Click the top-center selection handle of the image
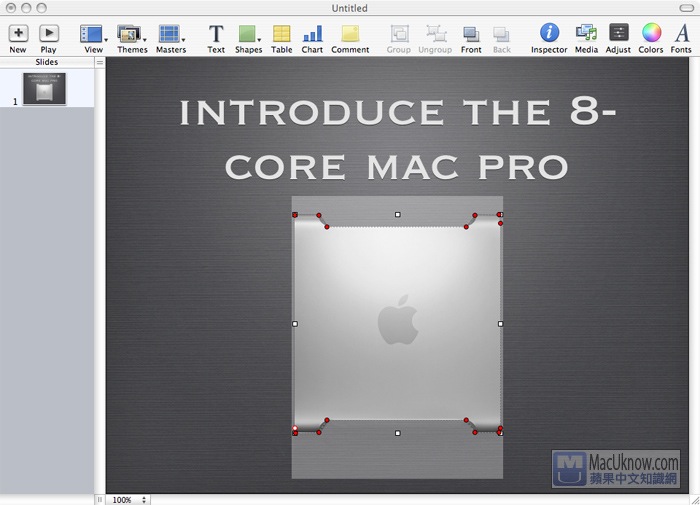Screen dimensions: 700x505 (x=398, y=215)
